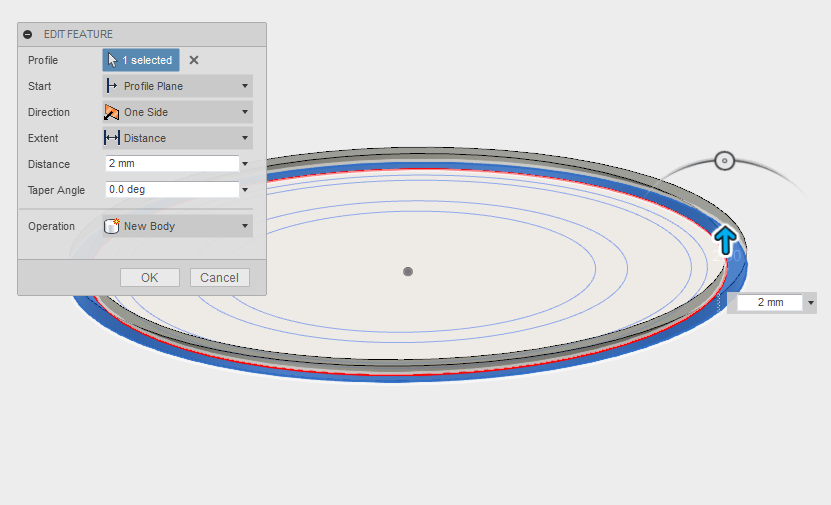
Task: Clear the Profile selection with the X
Action: (x=194, y=60)
